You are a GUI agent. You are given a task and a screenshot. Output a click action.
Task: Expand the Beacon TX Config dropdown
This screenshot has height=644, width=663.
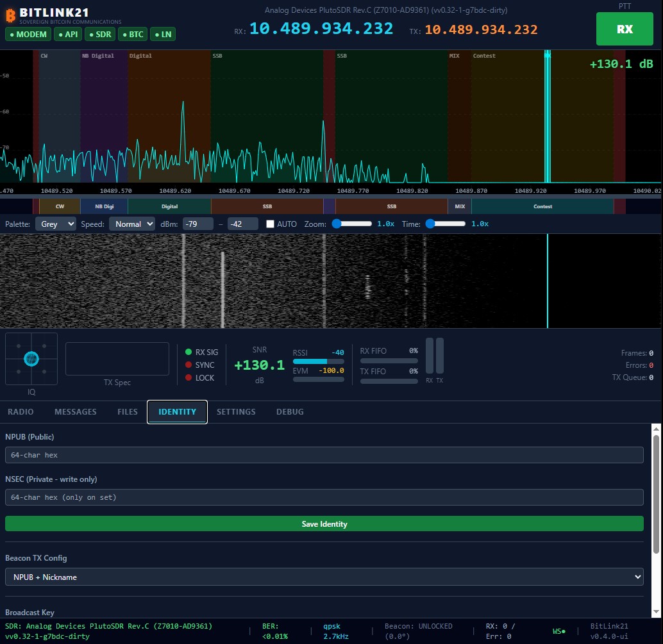(324, 577)
